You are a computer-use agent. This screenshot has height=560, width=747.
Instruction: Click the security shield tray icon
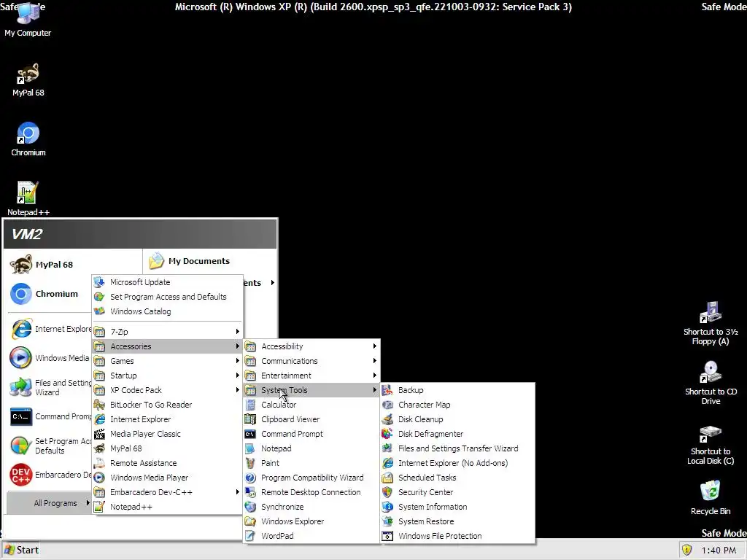(x=686, y=550)
